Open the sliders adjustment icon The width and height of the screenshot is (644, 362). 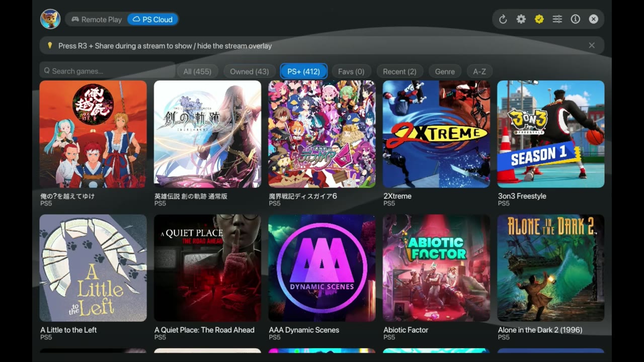click(557, 19)
